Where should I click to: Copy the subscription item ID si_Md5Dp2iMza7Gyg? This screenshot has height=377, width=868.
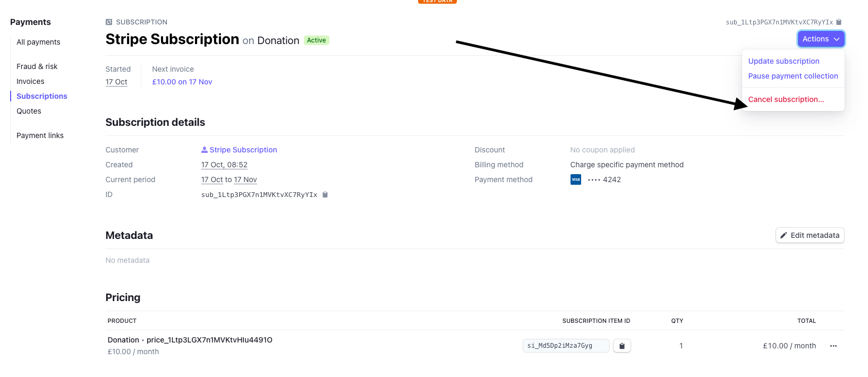pyautogui.click(x=622, y=346)
